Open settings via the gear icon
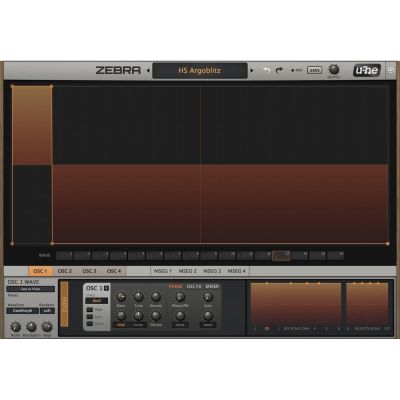 click(391, 70)
